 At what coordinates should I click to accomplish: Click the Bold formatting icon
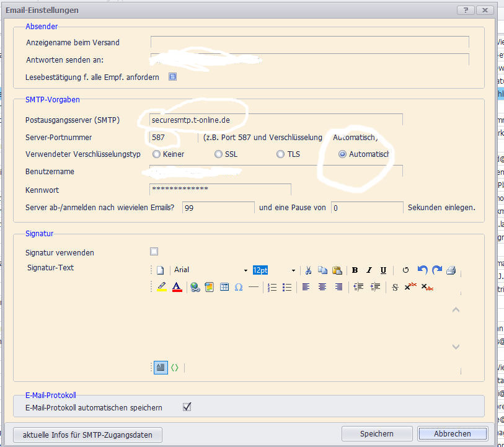[x=355, y=270]
